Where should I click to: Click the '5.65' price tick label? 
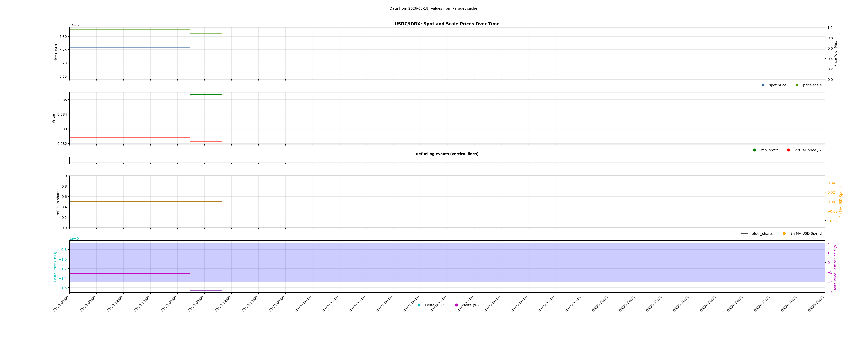pos(63,76)
